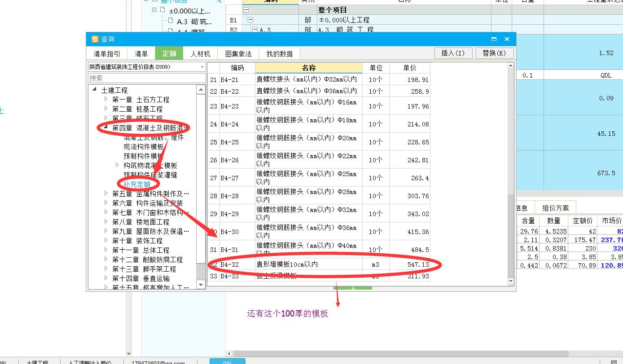Collapse the 土建工程 root node
The width and height of the screenshot is (623, 364).
click(x=94, y=90)
